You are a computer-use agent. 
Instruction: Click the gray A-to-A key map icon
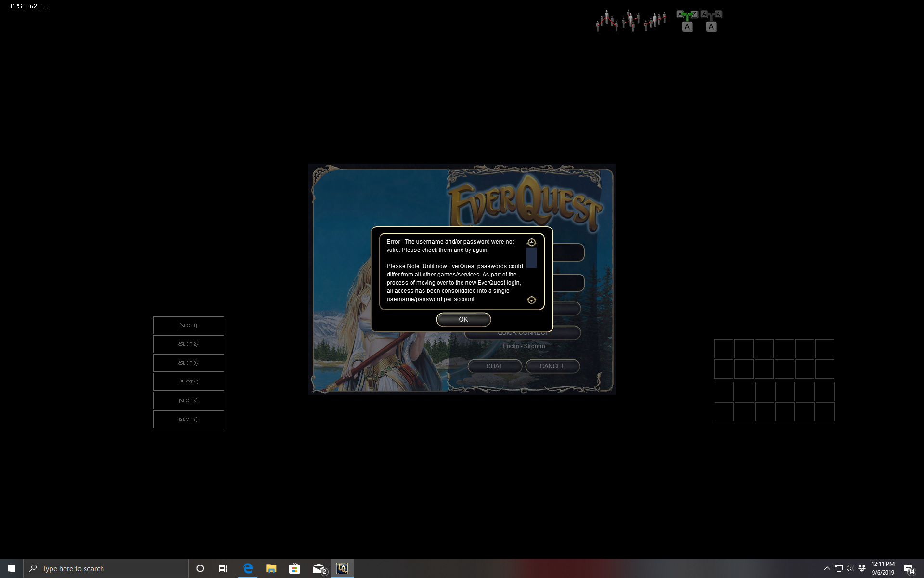pos(711,21)
